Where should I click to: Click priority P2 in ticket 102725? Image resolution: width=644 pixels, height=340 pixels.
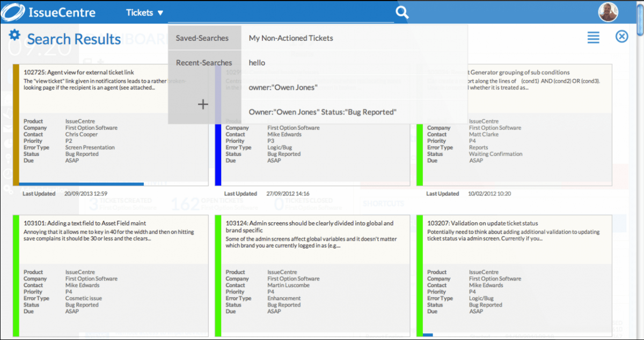[x=69, y=141]
